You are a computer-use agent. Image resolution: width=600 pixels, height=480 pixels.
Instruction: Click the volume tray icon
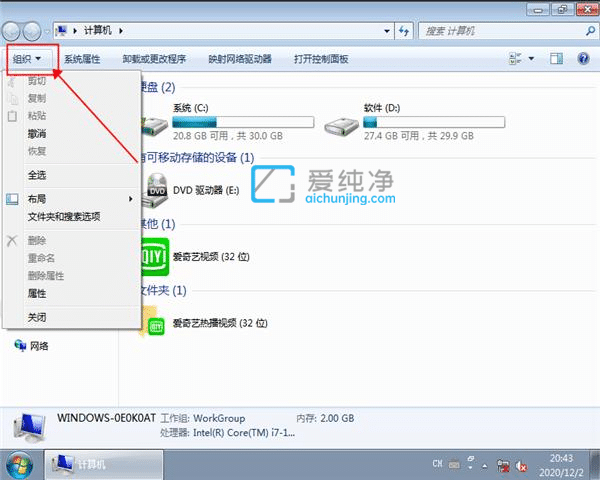(x=521, y=466)
